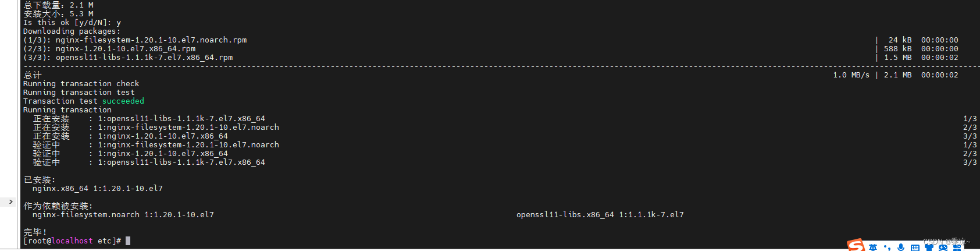Start voice input with the microphone icon
This screenshot has width=980, height=251.
coord(901,247)
